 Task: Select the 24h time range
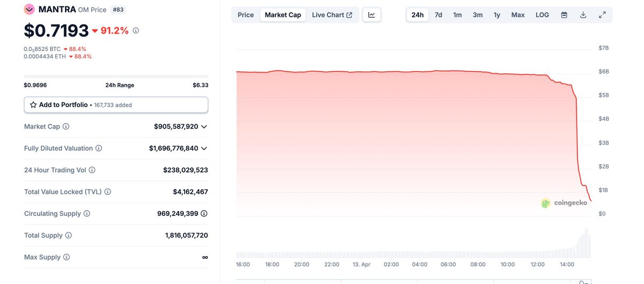pos(418,15)
